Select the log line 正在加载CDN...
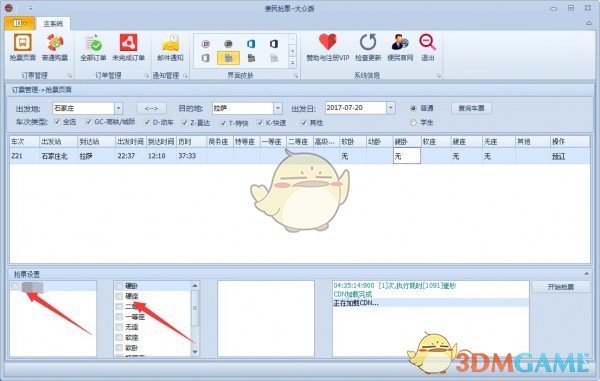The width and height of the screenshot is (600, 381). coord(430,303)
